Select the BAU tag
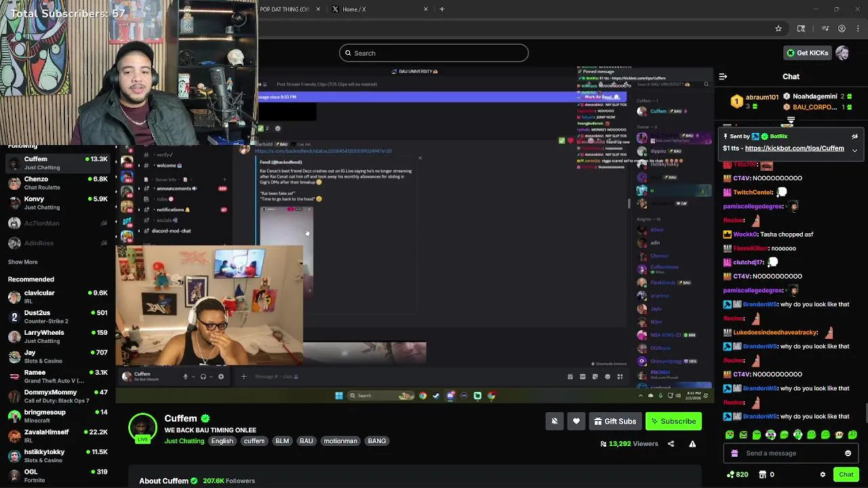This screenshot has height=488, width=868. tap(307, 441)
